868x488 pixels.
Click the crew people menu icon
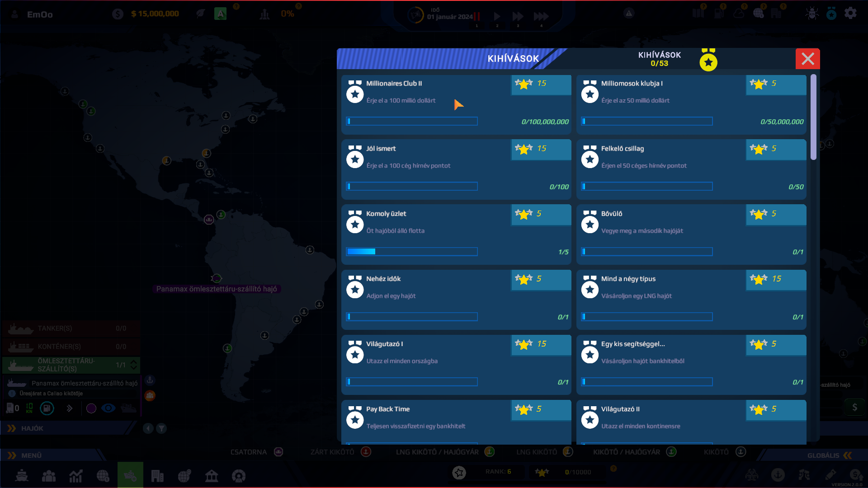pyautogui.click(x=49, y=475)
